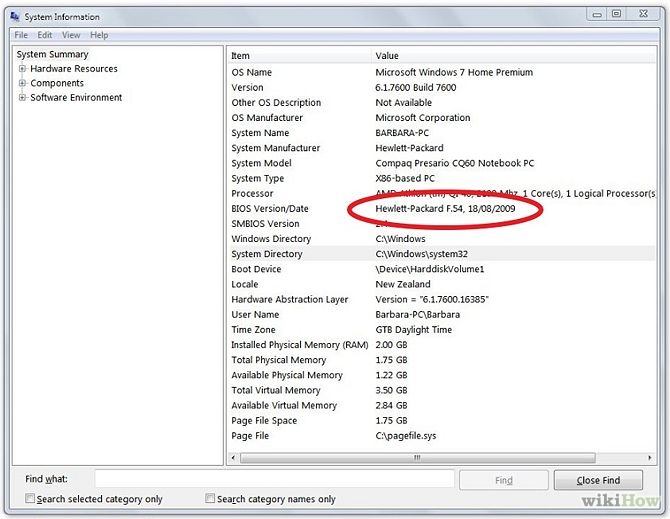Maximize the System Information window
The width and height of the screenshot is (670, 519).
coord(617,14)
